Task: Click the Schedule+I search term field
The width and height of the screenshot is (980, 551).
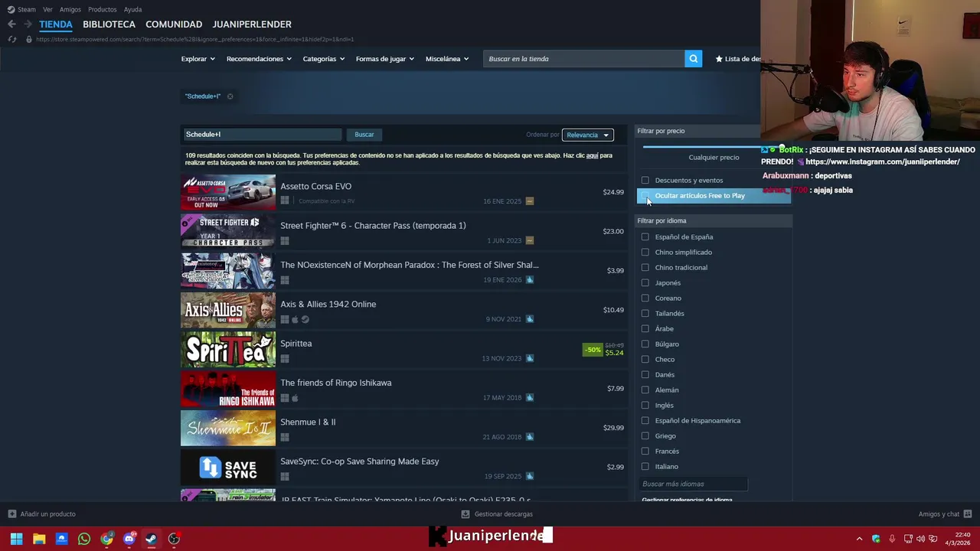Action: pyautogui.click(x=261, y=135)
